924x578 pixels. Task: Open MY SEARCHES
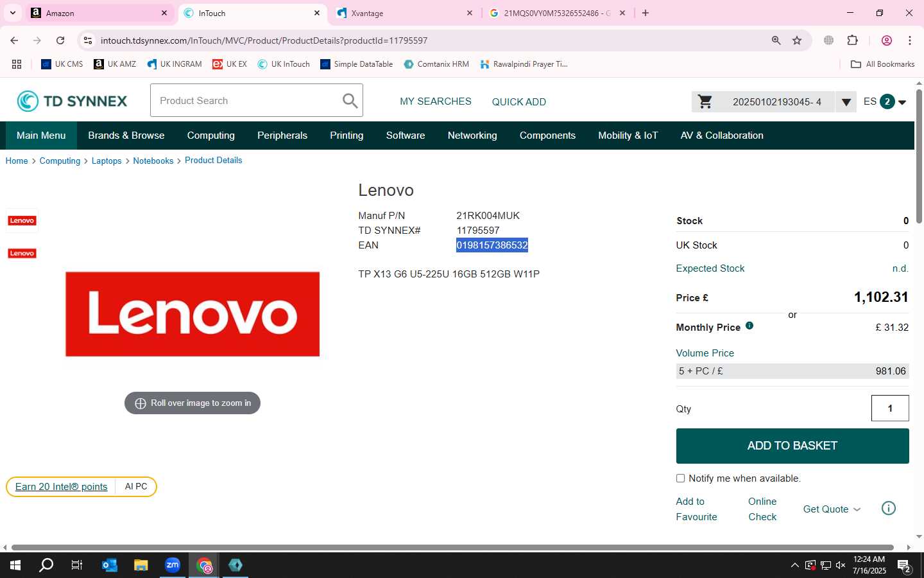coord(436,101)
